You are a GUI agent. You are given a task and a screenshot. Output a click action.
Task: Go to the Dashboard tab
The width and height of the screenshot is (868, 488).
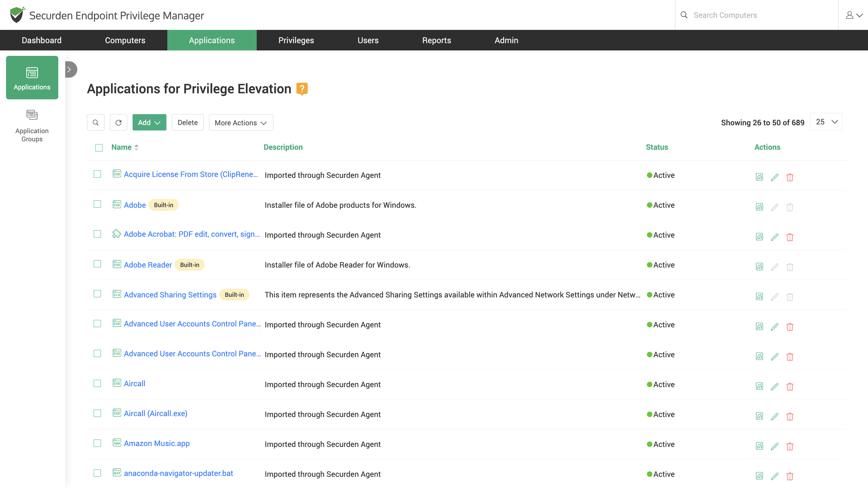click(42, 40)
